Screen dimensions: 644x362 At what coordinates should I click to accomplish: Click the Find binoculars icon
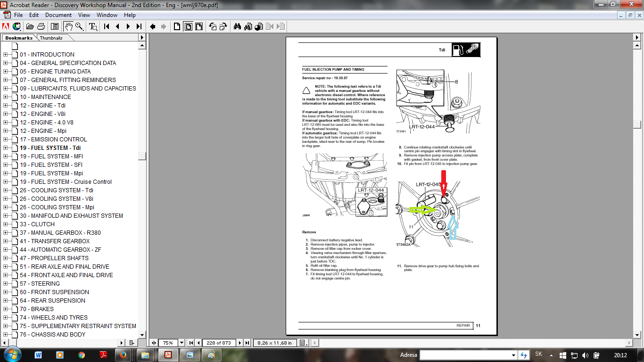[237, 26]
